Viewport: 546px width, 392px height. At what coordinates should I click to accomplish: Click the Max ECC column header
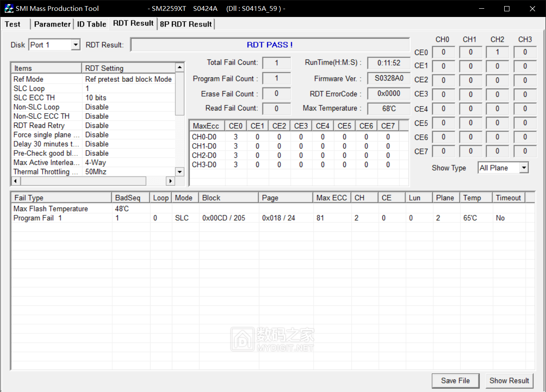(x=332, y=198)
